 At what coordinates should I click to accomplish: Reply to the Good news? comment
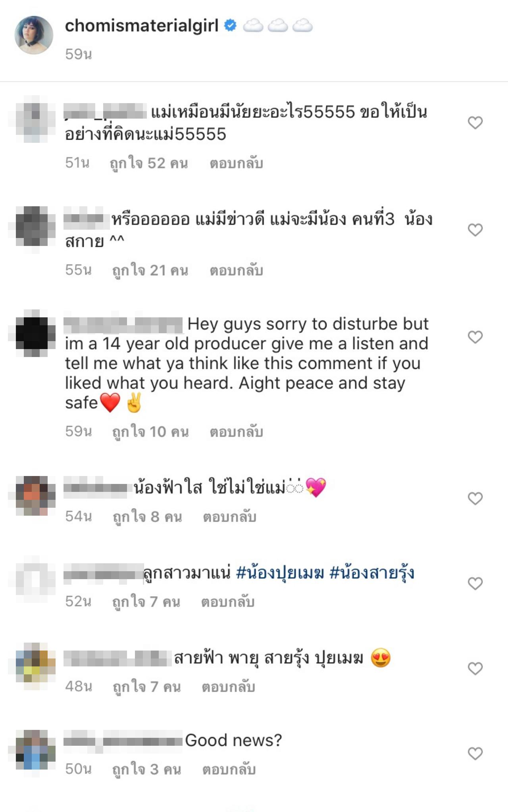pos(229,769)
